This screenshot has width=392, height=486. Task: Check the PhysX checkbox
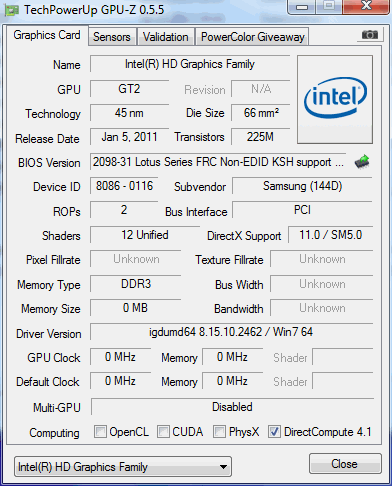point(219,431)
